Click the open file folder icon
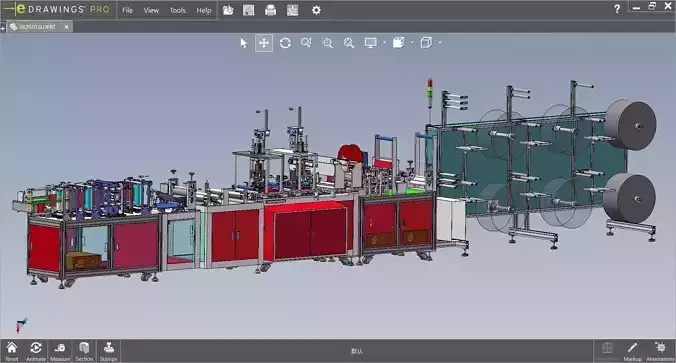 (x=228, y=10)
